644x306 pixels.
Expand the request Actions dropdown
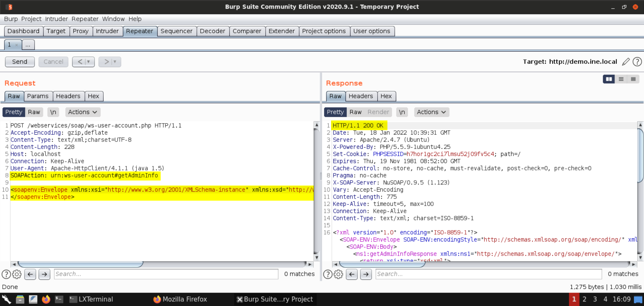point(83,112)
